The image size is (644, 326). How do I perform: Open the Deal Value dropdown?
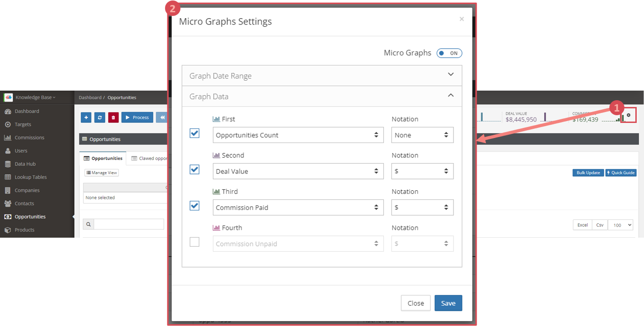pos(298,171)
